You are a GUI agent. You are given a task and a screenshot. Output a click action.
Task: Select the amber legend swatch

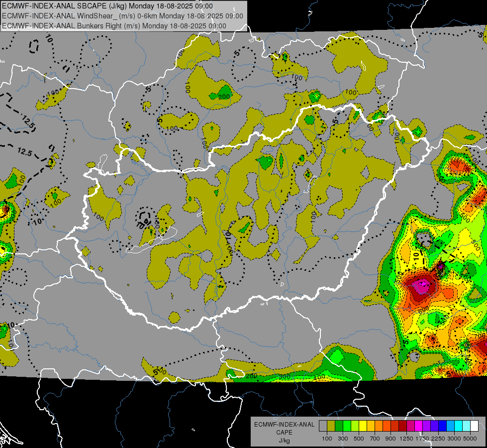371,426
